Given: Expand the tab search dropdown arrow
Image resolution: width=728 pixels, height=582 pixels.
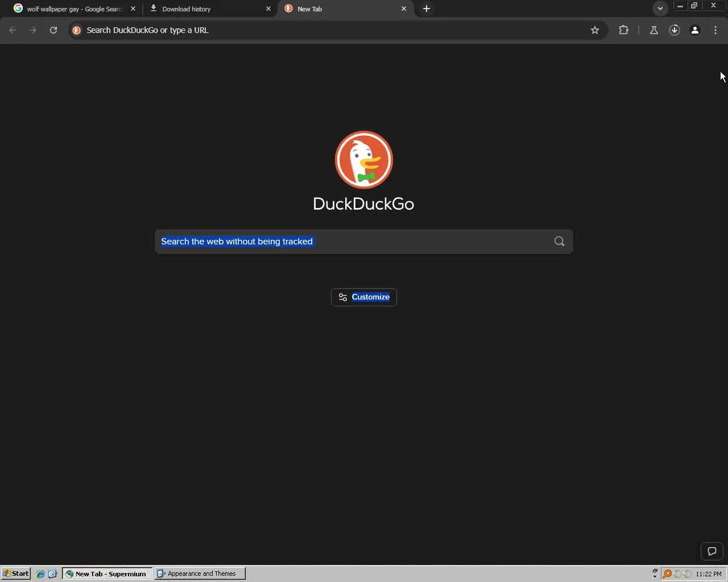Looking at the screenshot, I should 660,9.
